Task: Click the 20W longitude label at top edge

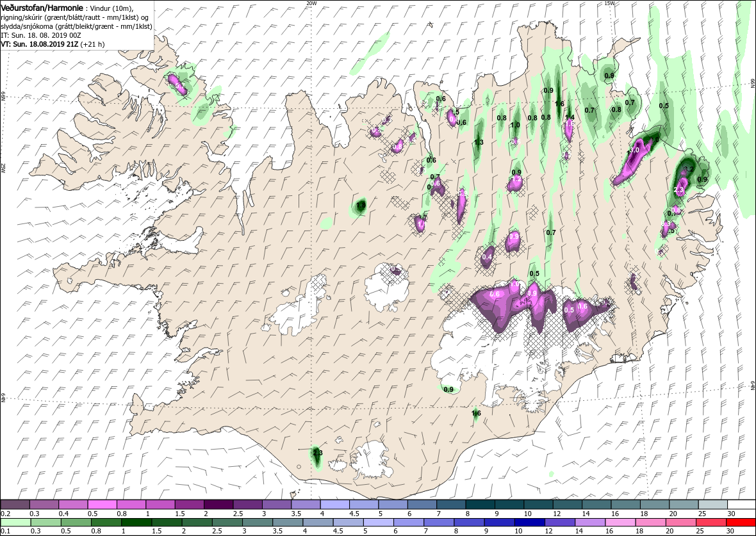Action: coord(312,3)
